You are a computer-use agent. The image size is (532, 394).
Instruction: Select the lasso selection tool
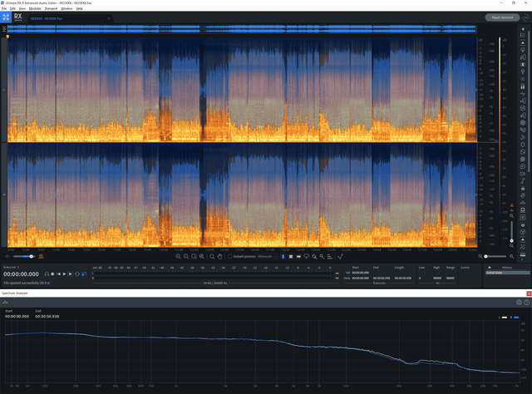307,257
